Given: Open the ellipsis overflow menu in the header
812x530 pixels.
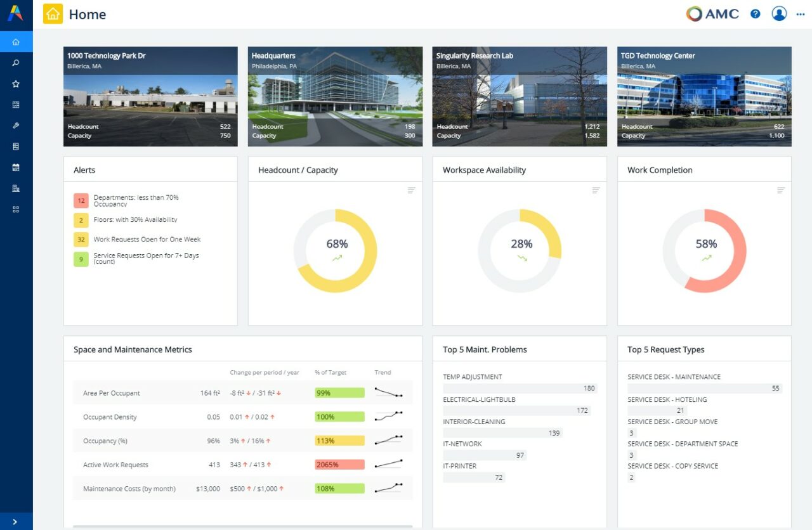Looking at the screenshot, I should click(801, 13).
